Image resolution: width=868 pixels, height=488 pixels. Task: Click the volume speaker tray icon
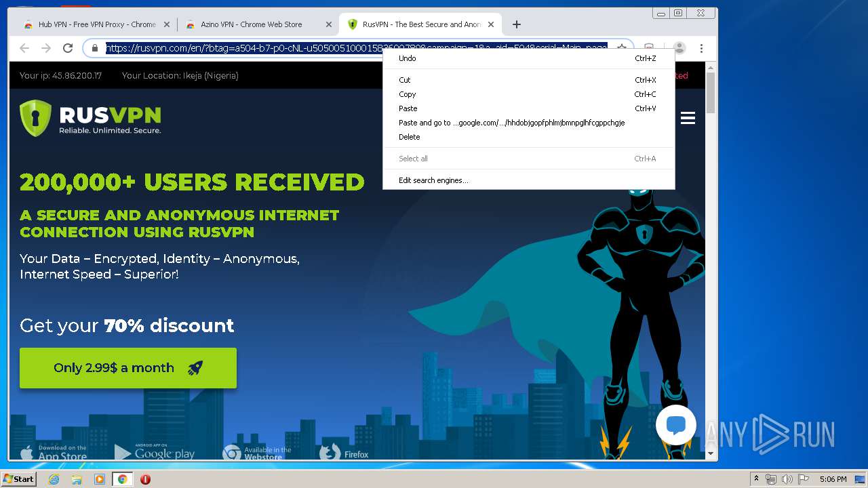(x=787, y=479)
